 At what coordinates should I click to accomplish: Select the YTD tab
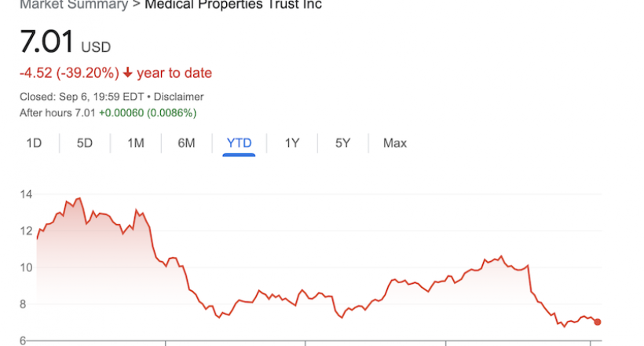tap(239, 143)
